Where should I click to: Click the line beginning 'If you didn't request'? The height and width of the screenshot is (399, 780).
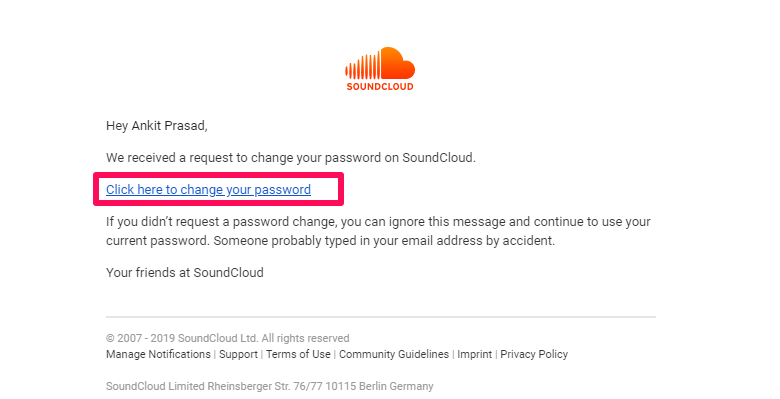378,222
